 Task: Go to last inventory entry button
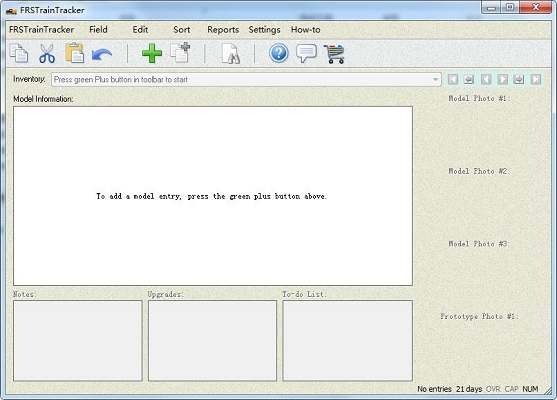point(536,79)
